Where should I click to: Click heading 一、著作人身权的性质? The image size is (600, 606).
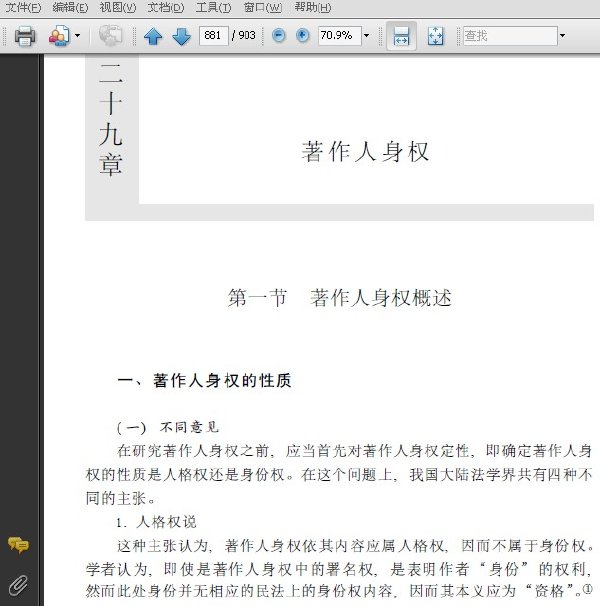[204, 381]
